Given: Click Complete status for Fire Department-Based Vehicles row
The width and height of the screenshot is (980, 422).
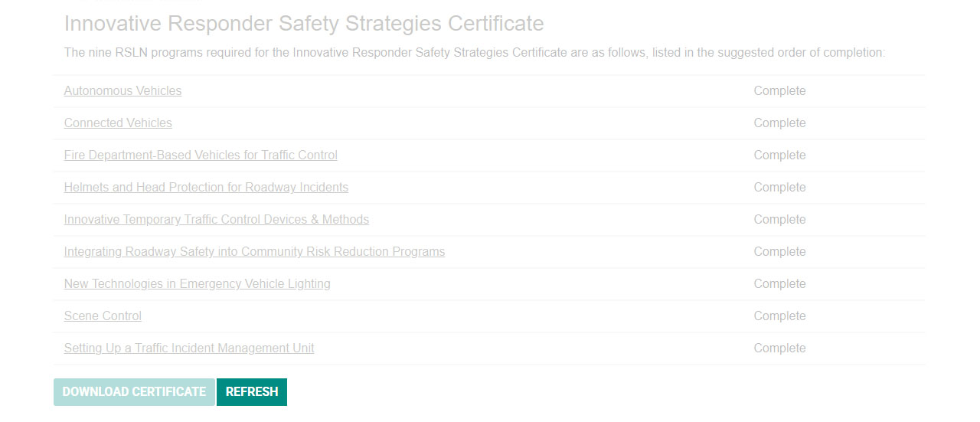Looking at the screenshot, I should (779, 155).
